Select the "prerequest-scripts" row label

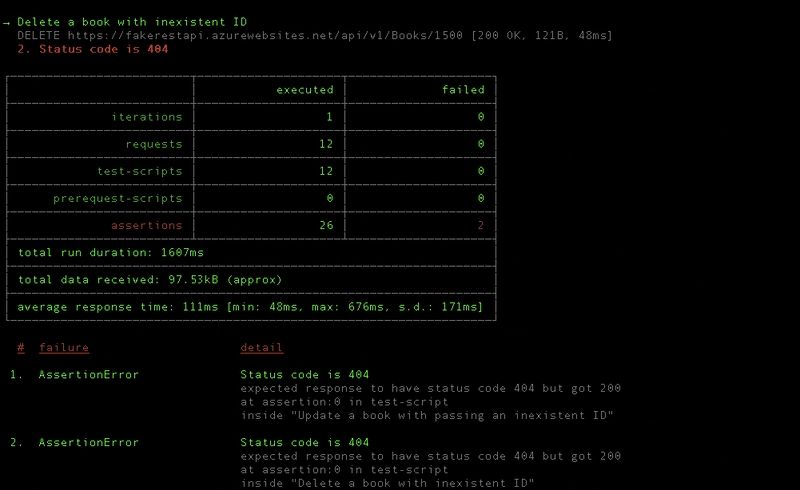[x=118, y=198]
